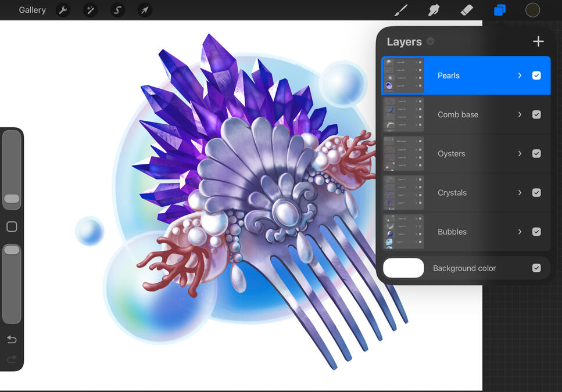Click the Background color label
Screen dimensions: 562x392
[464, 268]
